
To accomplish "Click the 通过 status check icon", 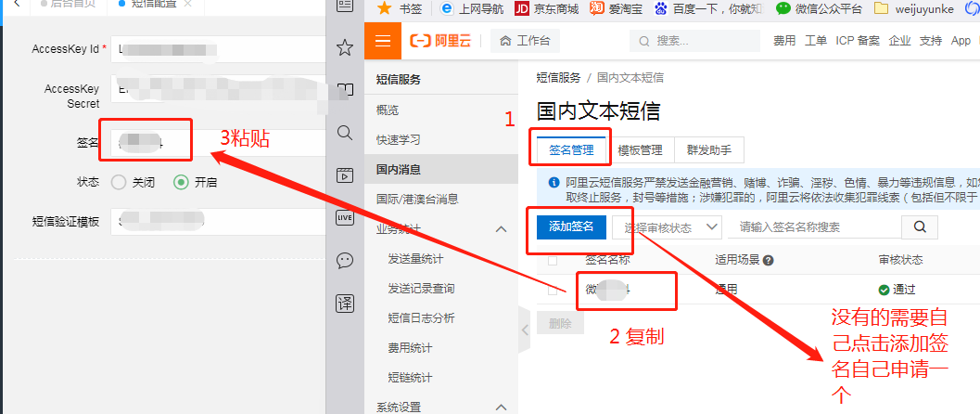I will tap(884, 291).
